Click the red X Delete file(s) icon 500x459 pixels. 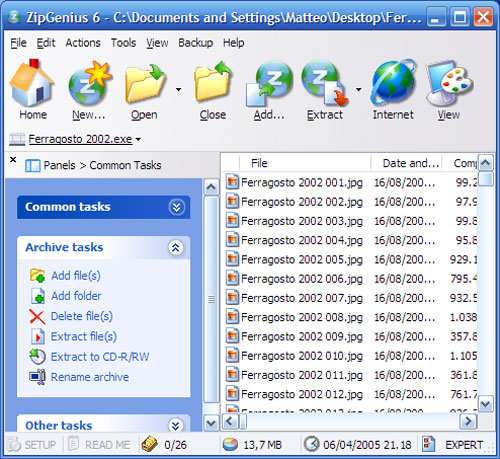[x=37, y=316]
